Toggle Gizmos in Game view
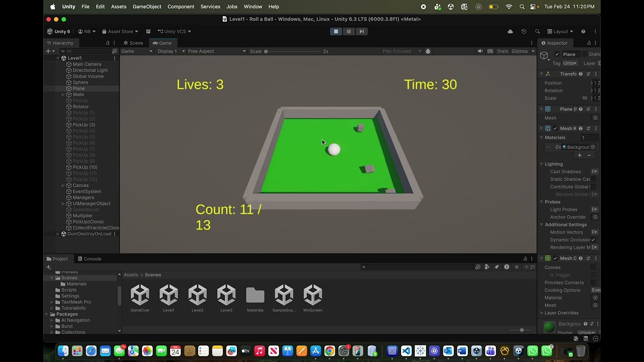Viewport: 644px width, 362px height. 519,51
